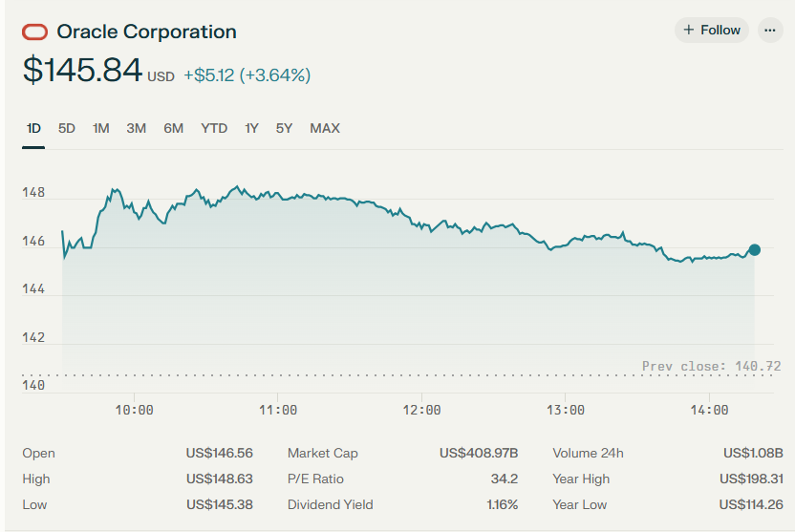Click the Dividend Yield value 1.16%

pyautogui.click(x=503, y=504)
